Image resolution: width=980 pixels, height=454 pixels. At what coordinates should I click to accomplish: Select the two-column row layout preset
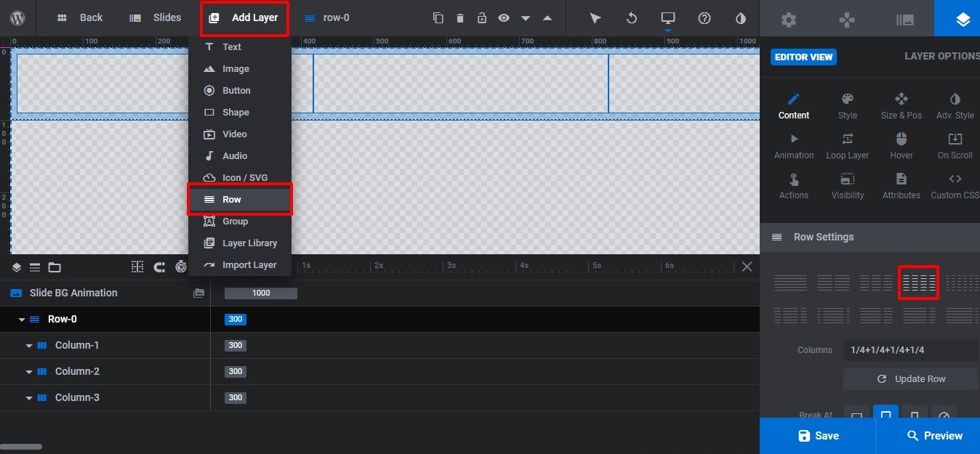[x=833, y=283]
